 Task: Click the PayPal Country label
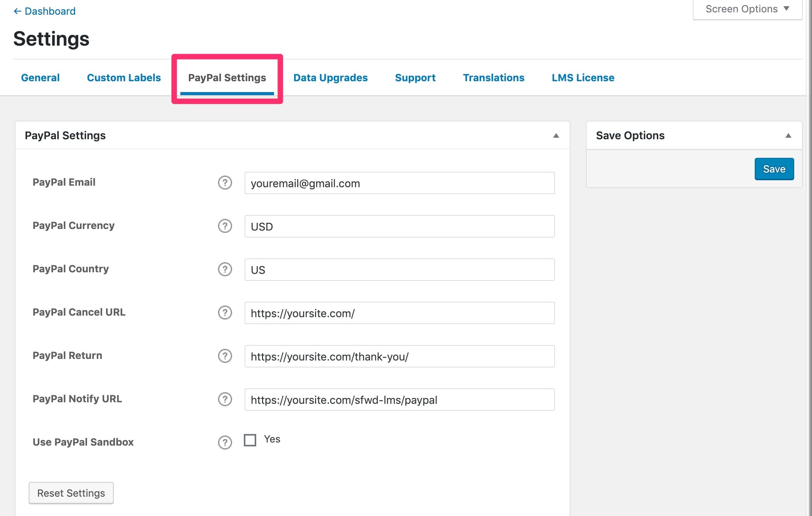71,269
